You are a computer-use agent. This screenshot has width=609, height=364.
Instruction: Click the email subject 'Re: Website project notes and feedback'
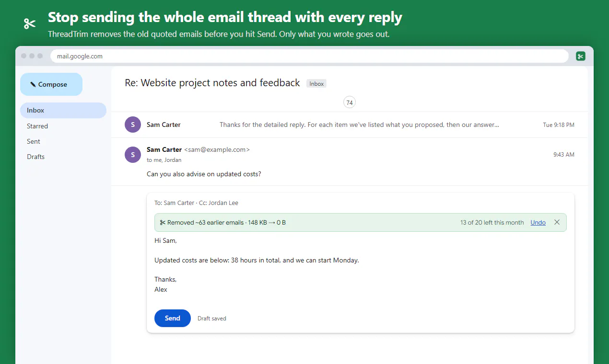[x=212, y=83]
